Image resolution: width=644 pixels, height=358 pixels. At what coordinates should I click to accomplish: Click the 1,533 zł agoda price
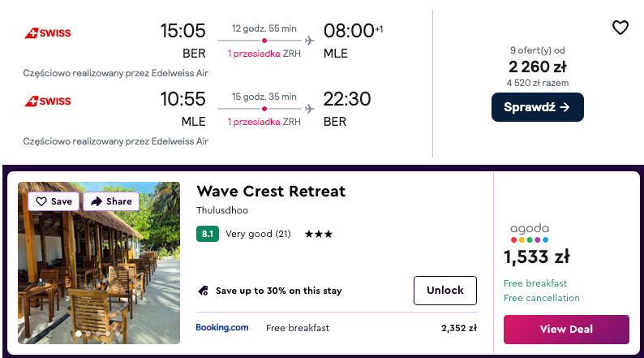[x=536, y=257]
